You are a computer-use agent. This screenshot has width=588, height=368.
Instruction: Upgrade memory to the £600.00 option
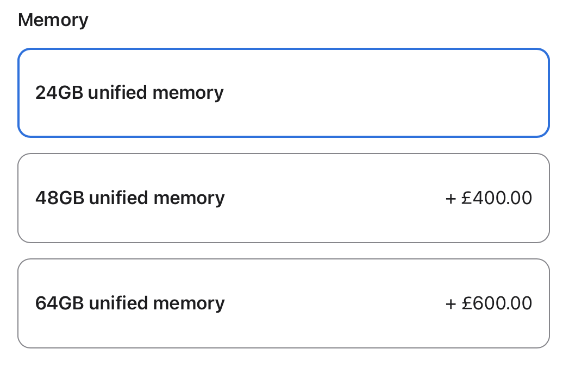click(x=283, y=303)
